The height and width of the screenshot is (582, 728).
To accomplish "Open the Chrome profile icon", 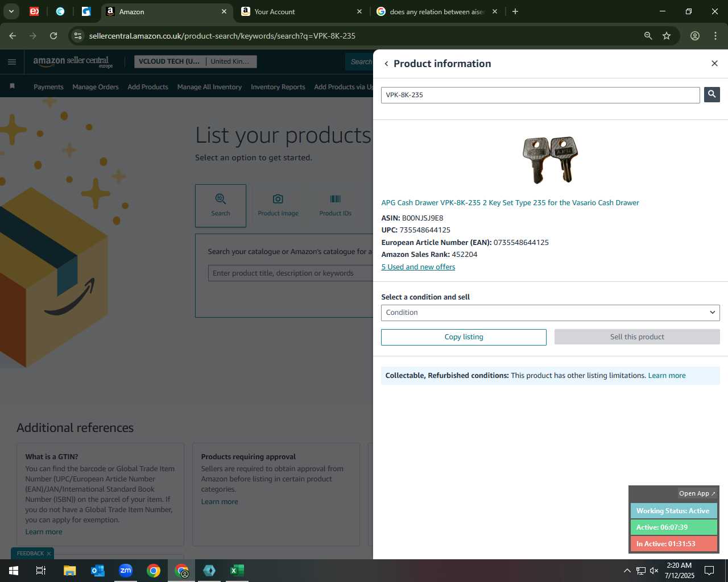I will coord(695,36).
